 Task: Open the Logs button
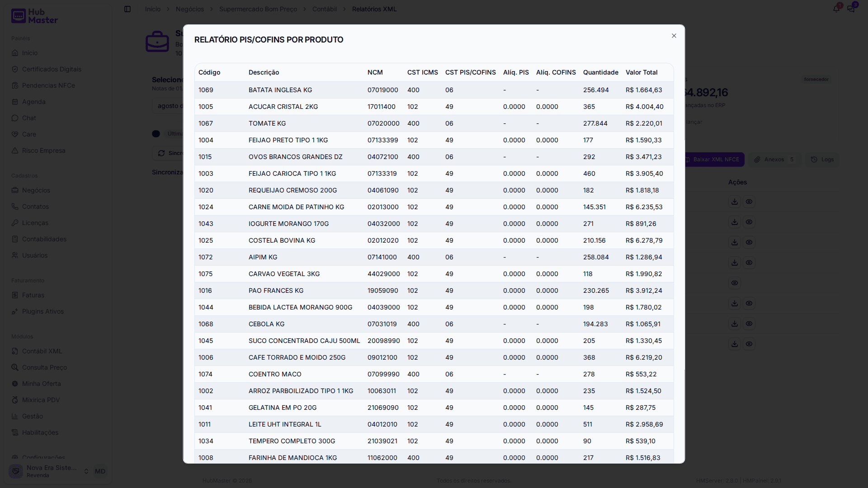click(x=822, y=160)
